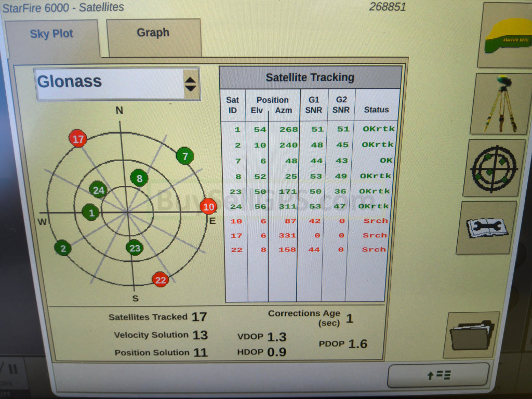Select green satellite 7 on sky plot
Viewport: 532px width, 399px height.
point(184,156)
